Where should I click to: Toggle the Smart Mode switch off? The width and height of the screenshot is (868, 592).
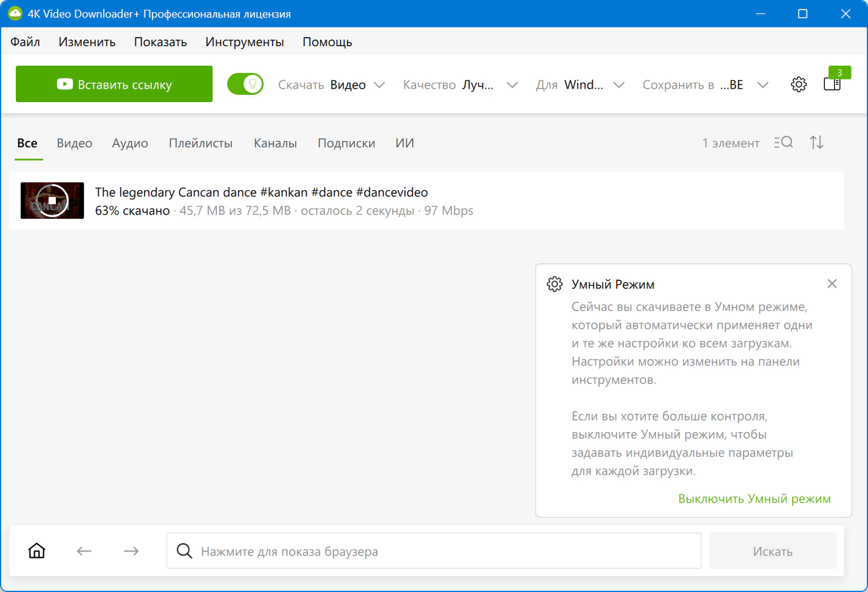pos(245,84)
